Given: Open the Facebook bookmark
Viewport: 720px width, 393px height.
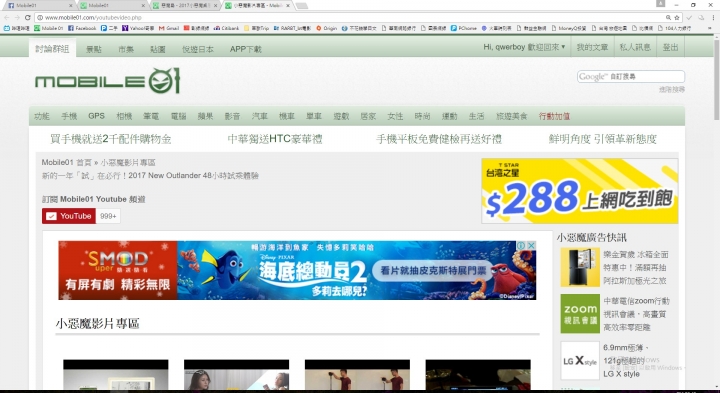Looking at the screenshot, I should [82, 28].
